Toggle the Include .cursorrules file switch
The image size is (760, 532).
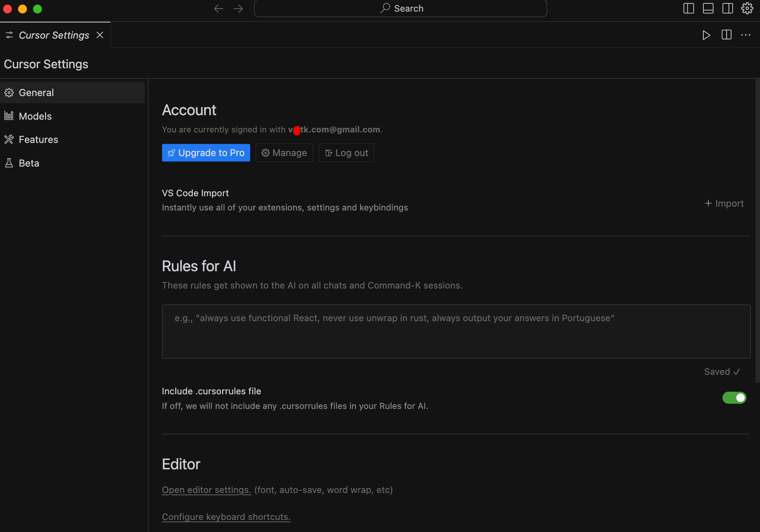(x=734, y=398)
